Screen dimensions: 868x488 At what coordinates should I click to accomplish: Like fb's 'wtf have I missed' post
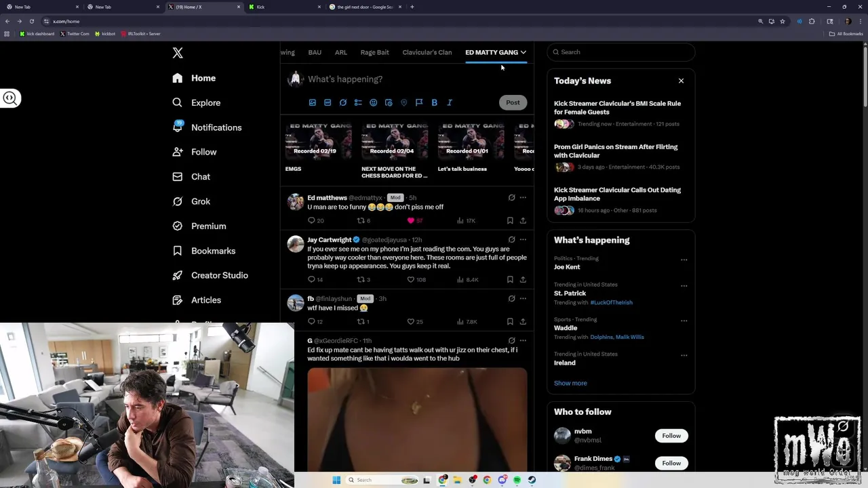414,321
